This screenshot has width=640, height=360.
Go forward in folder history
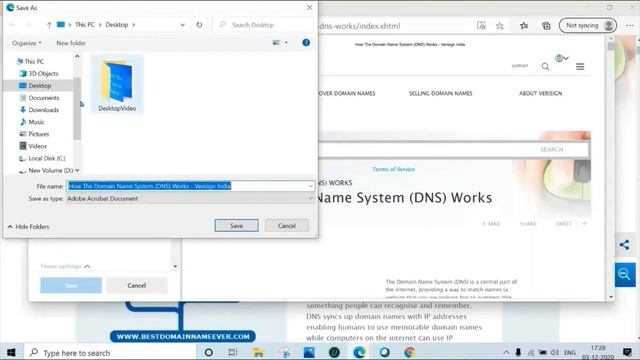tap(28, 25)
